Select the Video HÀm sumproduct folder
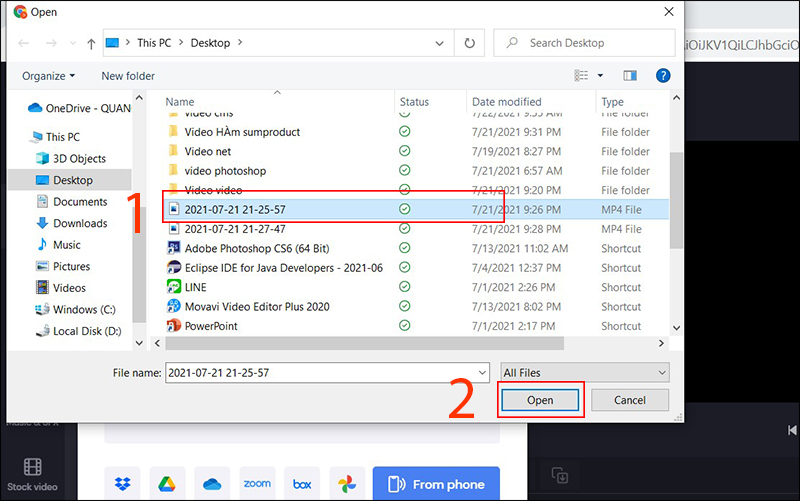 [x=242, y=132]
